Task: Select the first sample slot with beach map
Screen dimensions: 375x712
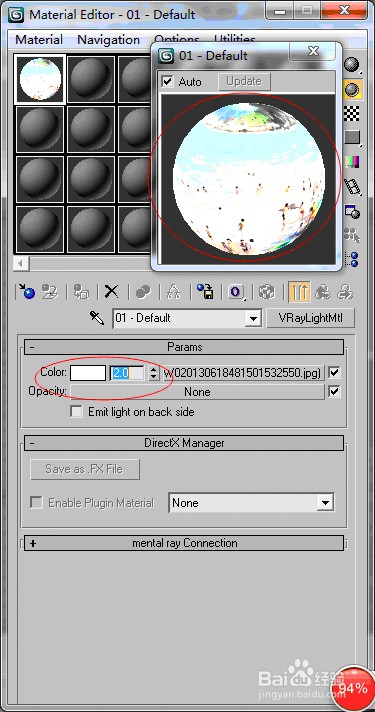Action: [x=41, y=79]
